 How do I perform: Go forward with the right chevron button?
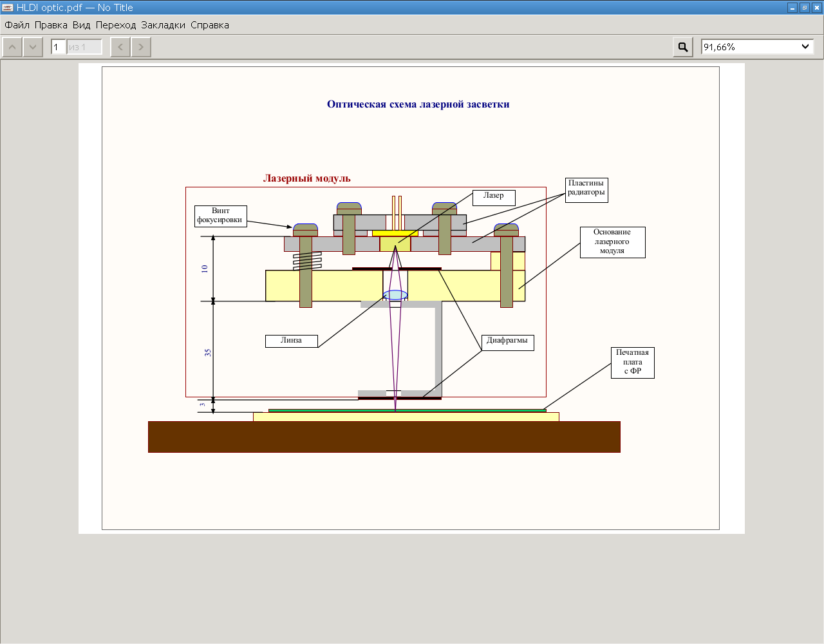click(x=141, y=47)
